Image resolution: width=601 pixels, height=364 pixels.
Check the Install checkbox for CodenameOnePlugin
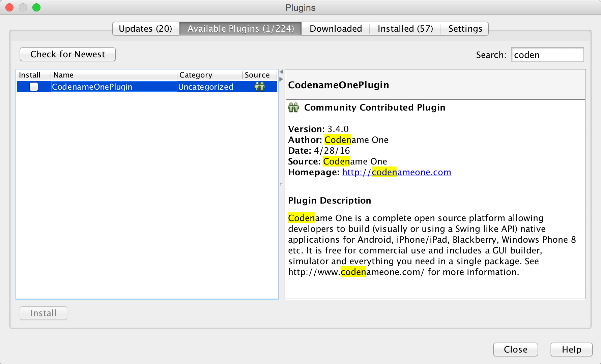(33, 87)
